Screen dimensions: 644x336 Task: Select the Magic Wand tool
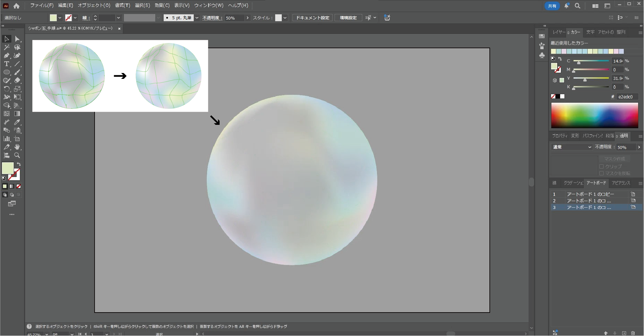click(x=7, y=47)
